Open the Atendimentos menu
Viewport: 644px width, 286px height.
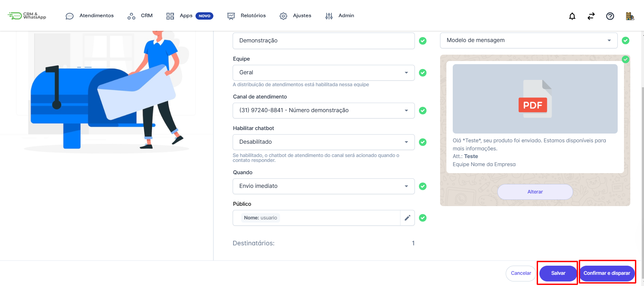[x=90, y=16]
